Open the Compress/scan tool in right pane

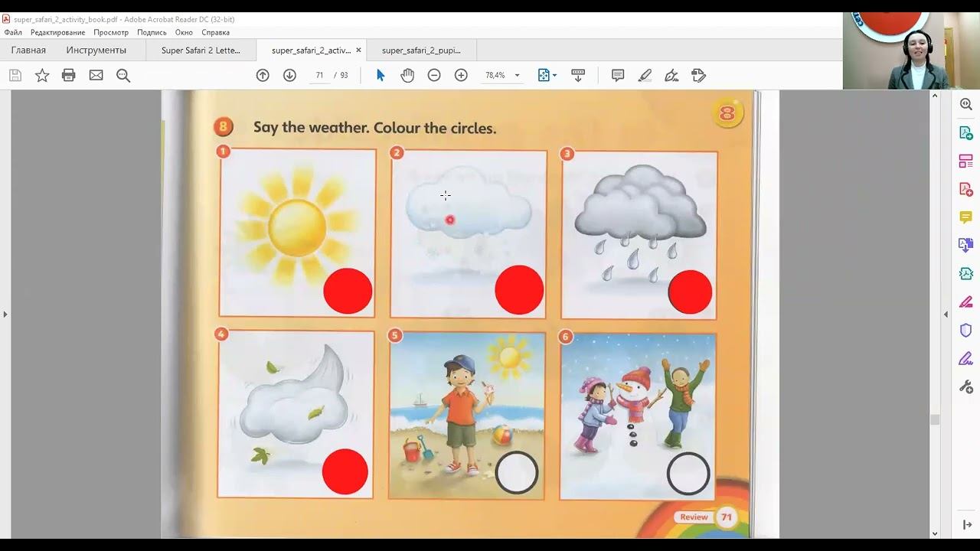[x=966, y=273]
